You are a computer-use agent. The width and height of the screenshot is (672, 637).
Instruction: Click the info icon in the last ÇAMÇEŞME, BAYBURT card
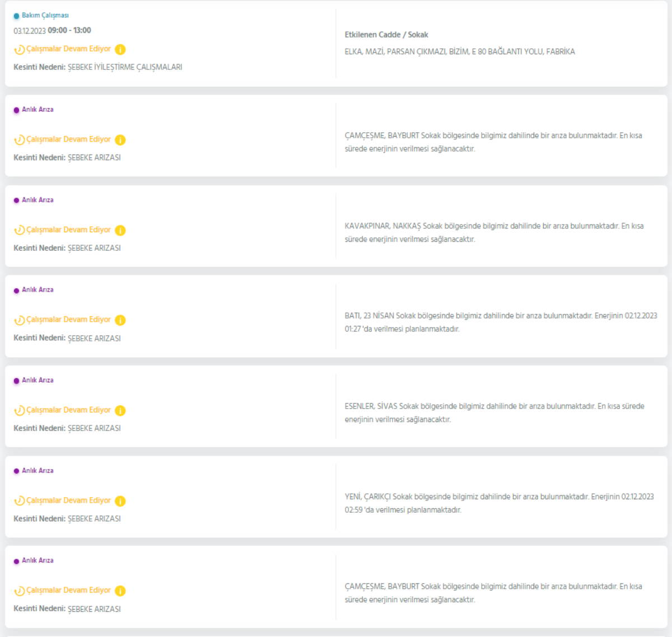(x=120, y=591)
